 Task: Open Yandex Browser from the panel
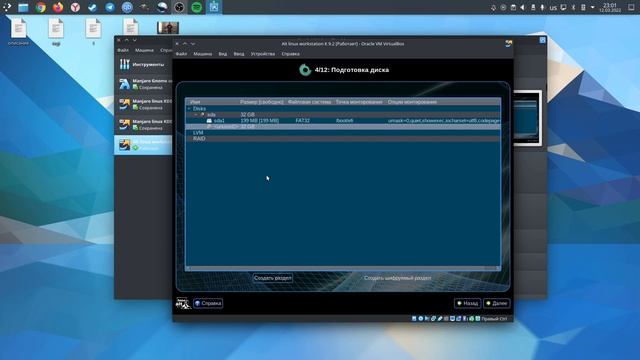[x=75, y=7]
